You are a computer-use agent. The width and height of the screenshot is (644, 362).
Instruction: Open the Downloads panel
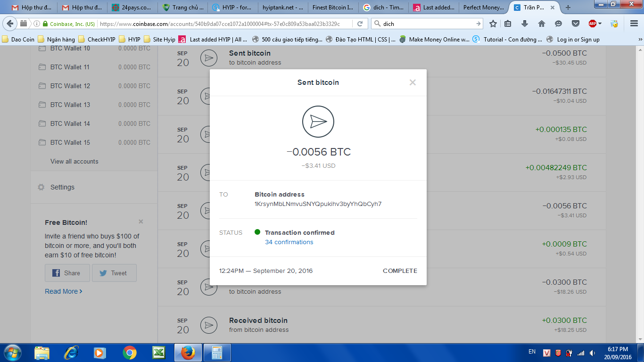[x=525, y=24]
